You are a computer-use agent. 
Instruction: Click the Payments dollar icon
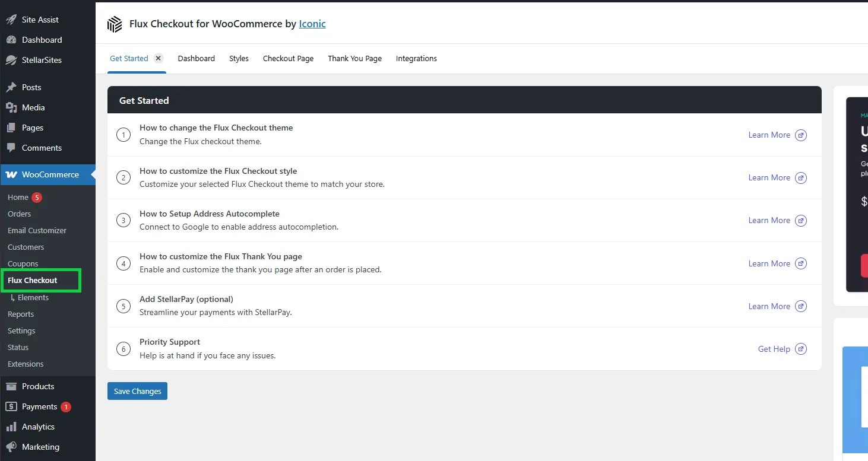click(11, 406)
